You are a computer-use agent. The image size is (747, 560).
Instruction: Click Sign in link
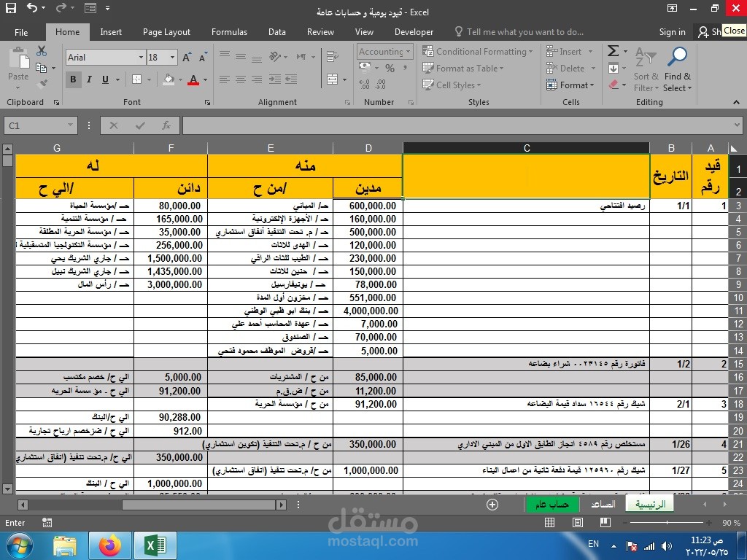(672, 32)
